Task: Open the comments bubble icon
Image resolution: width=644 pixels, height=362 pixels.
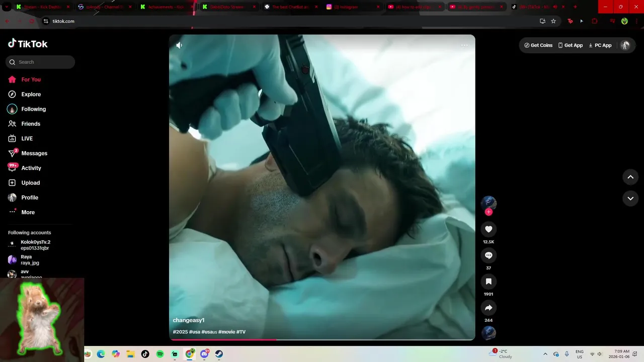Action: pyautogui.click(x=489, y=255)
